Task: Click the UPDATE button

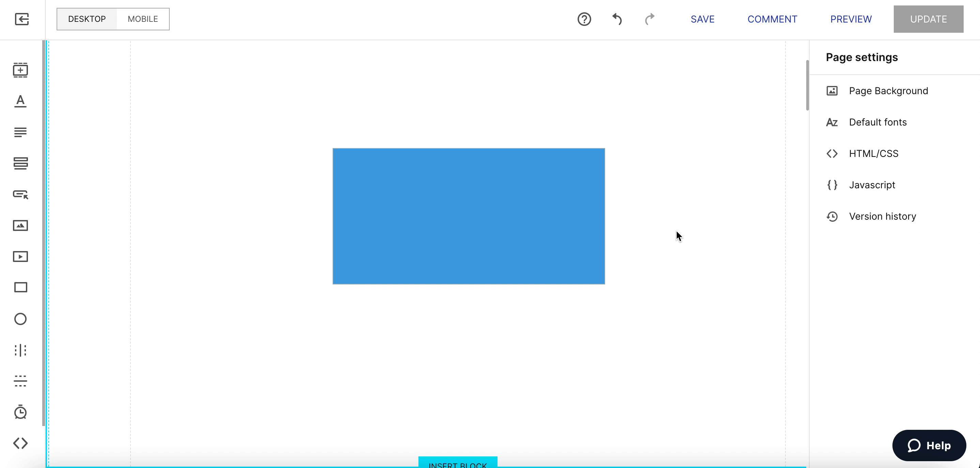Action: tap(928, 19)
